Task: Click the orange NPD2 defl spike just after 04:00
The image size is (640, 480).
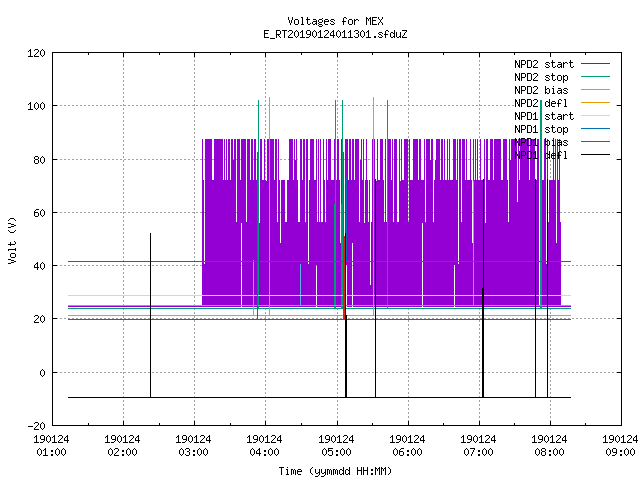Action: coord(269,206)
